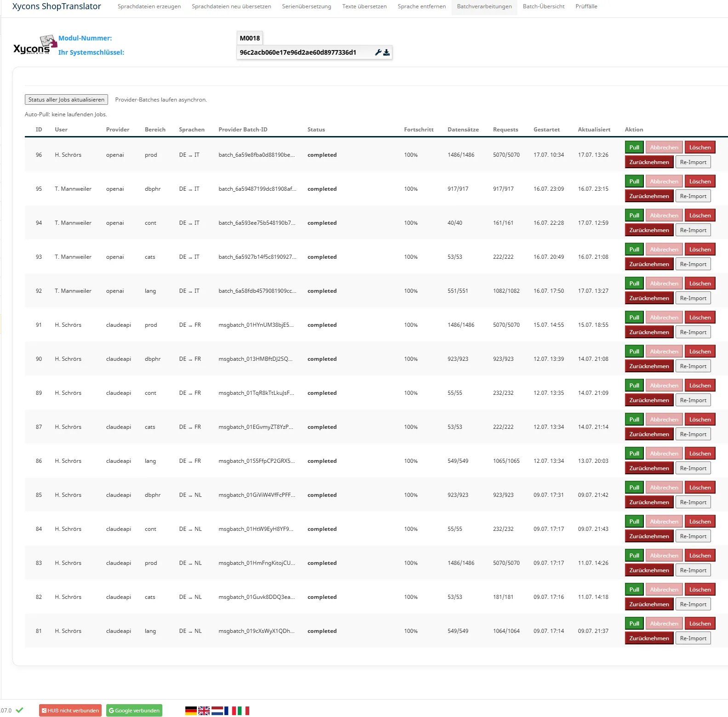Click the download icon next to the system key
Screen dimensions: 728x717
point(386,52)
